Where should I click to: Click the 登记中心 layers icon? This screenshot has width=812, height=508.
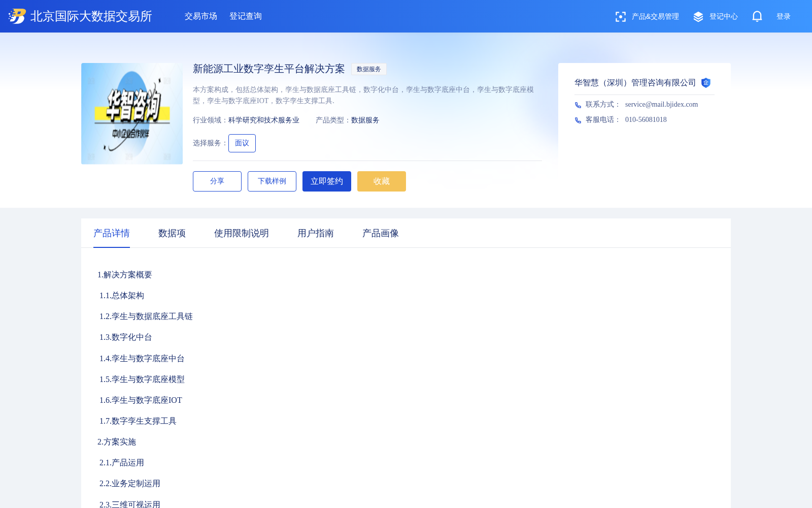(x=698, y=17)
